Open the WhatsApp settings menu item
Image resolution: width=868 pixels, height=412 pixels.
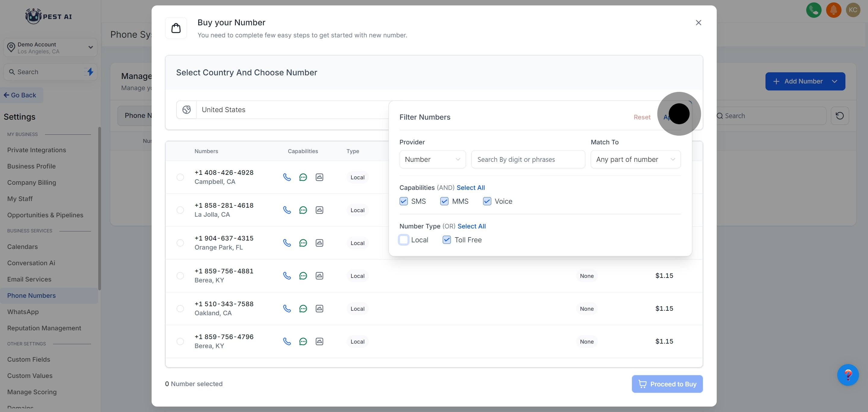pyautogui.click(x=23, y=312)
